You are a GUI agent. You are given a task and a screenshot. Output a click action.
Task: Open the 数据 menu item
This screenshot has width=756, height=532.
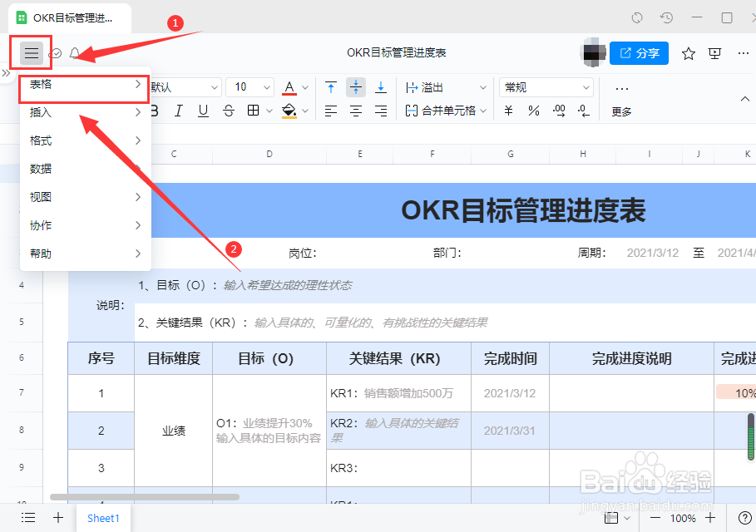tap(85, 169)
